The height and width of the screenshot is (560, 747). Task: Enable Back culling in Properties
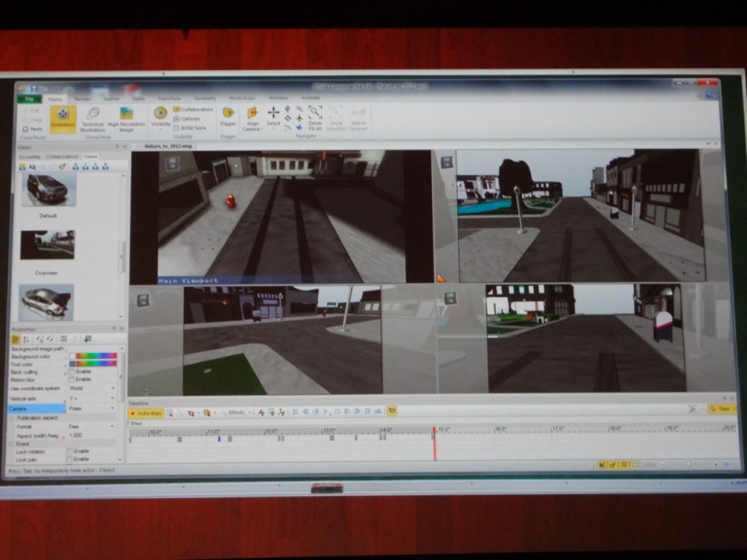point(71,371)
